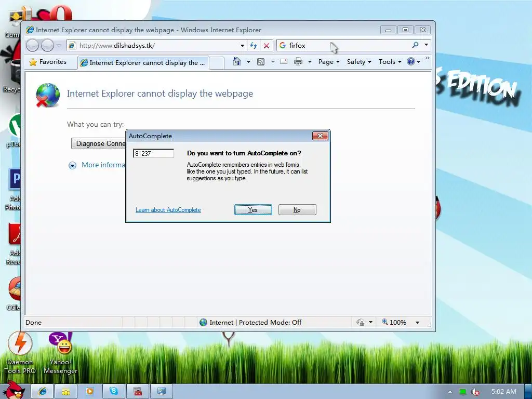This screenshot has height=399, width=532.
Task: Click the Forward navigation button
Action: coord(47,46)
